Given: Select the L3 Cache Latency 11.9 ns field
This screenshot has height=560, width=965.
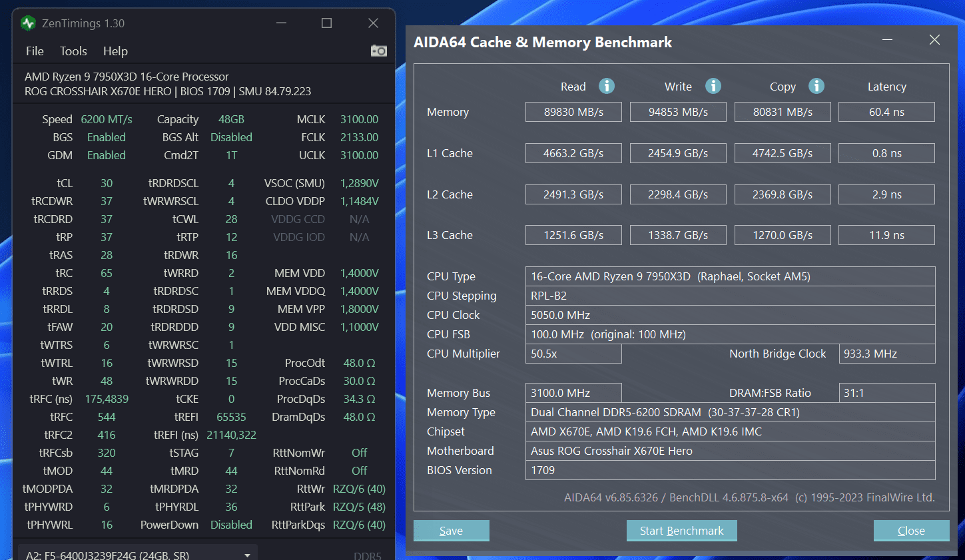Looking at the screenshot, I should pos(886,235).
